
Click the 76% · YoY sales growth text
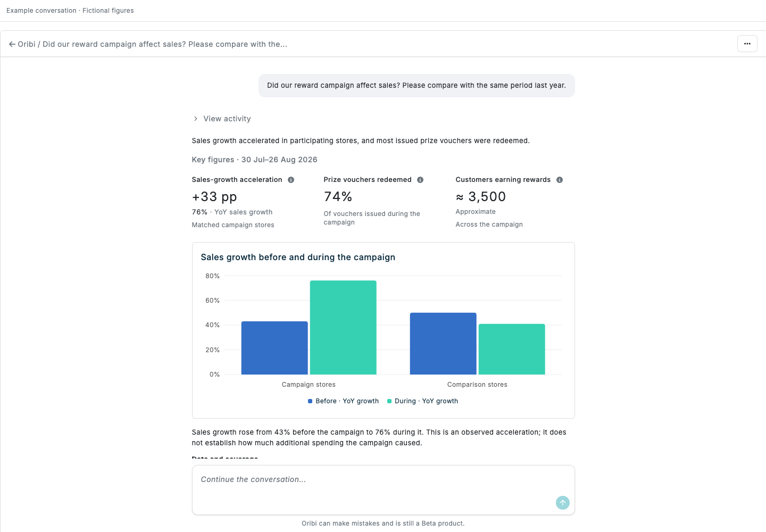(x=232, y=212)
